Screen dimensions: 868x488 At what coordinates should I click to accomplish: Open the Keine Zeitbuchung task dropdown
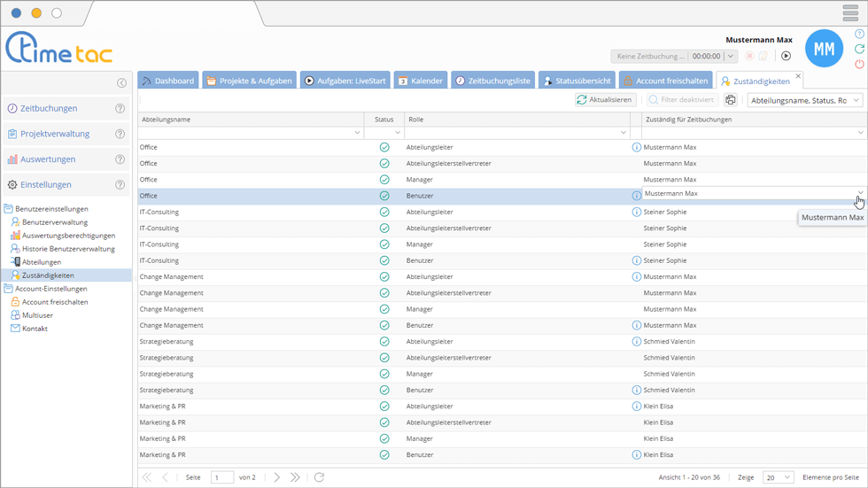[x=731, y=56]
